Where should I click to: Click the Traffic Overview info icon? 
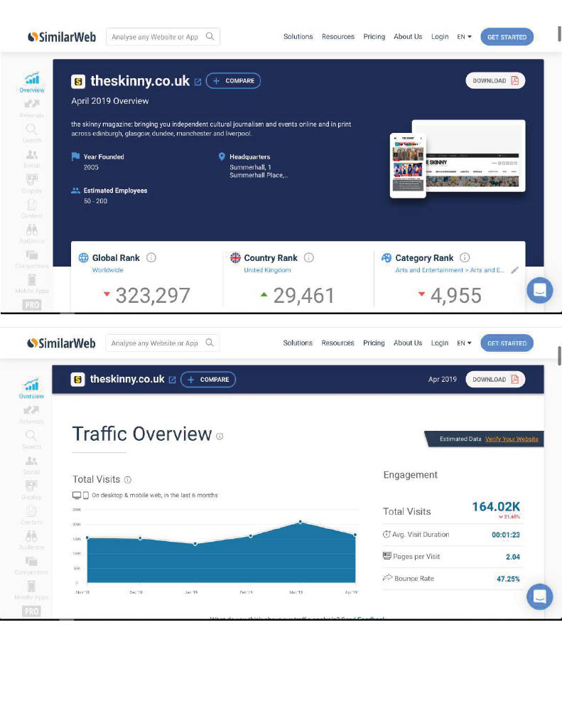(x=220, y=436)
